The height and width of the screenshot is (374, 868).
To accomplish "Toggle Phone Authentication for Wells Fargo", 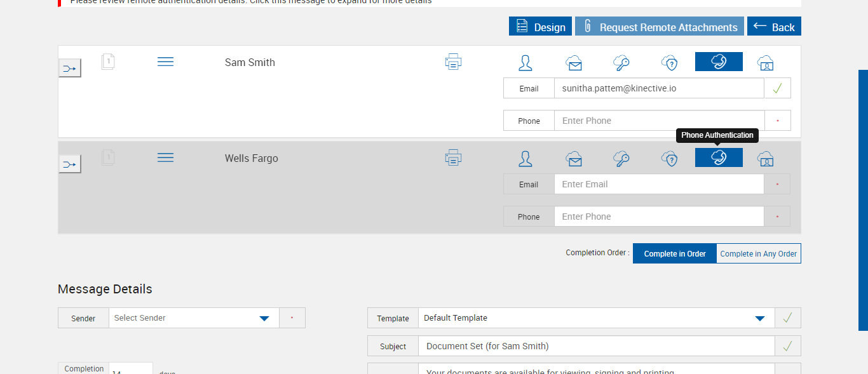I will coord(719,157).
